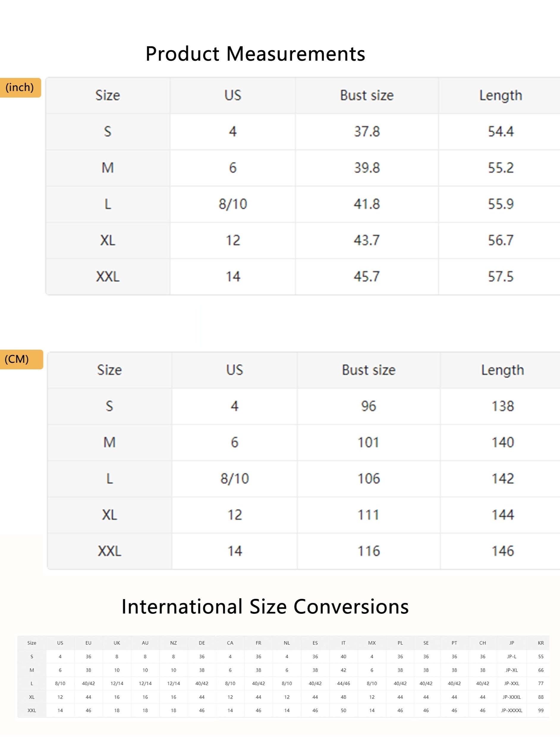
Task: Select the 8/10 US value in inch table
Action: (233, 204)
